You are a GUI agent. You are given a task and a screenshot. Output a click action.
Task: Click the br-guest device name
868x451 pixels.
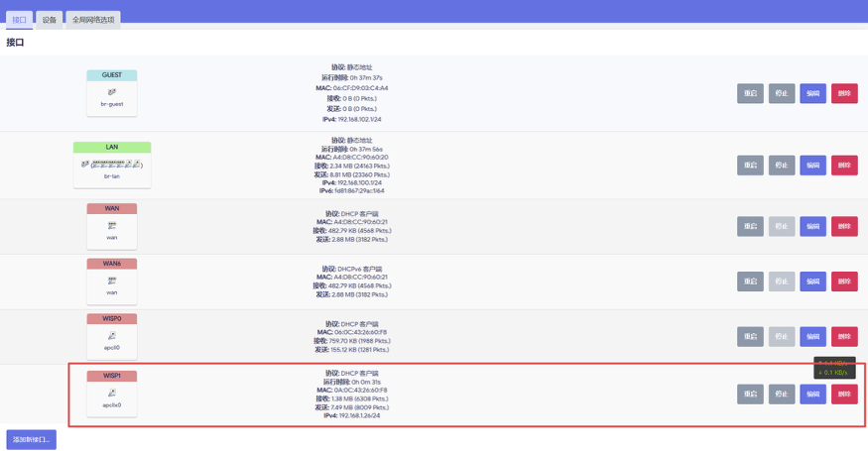click(112, 104)
